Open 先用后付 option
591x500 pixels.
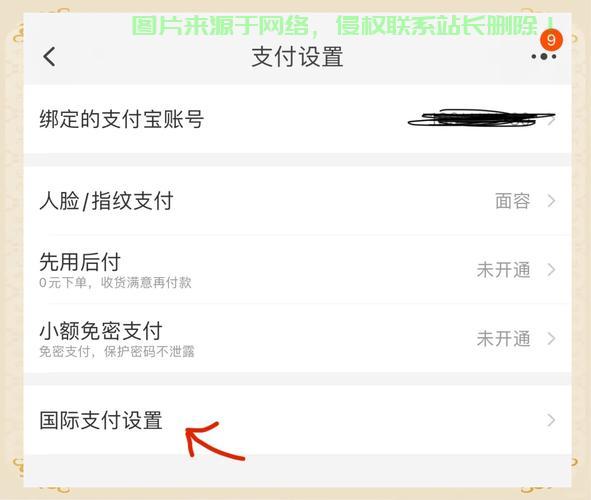click(x=297, y=269)
